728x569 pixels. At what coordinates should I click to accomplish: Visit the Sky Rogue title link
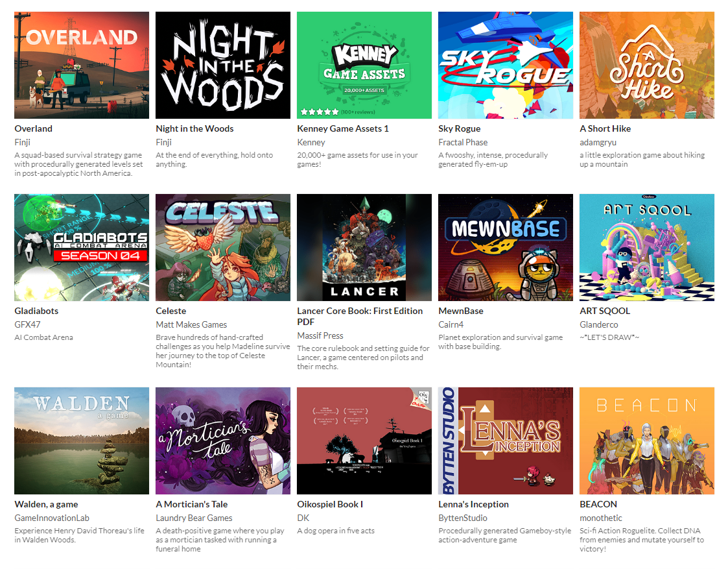click(x=459, y=128)
